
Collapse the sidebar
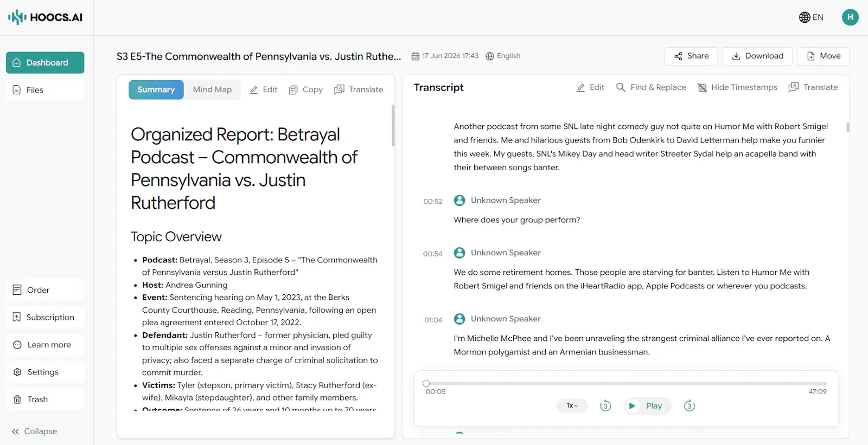(x=34, y=431)
